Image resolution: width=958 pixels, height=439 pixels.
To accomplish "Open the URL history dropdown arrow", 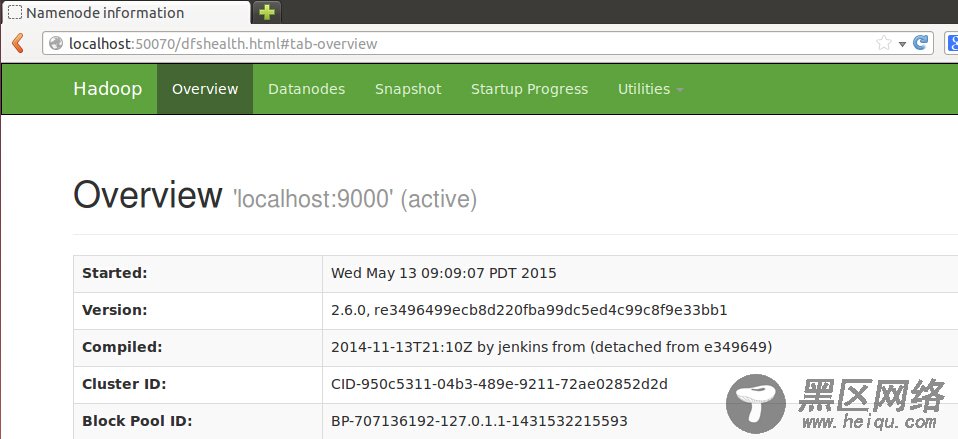I will (902, 44).
